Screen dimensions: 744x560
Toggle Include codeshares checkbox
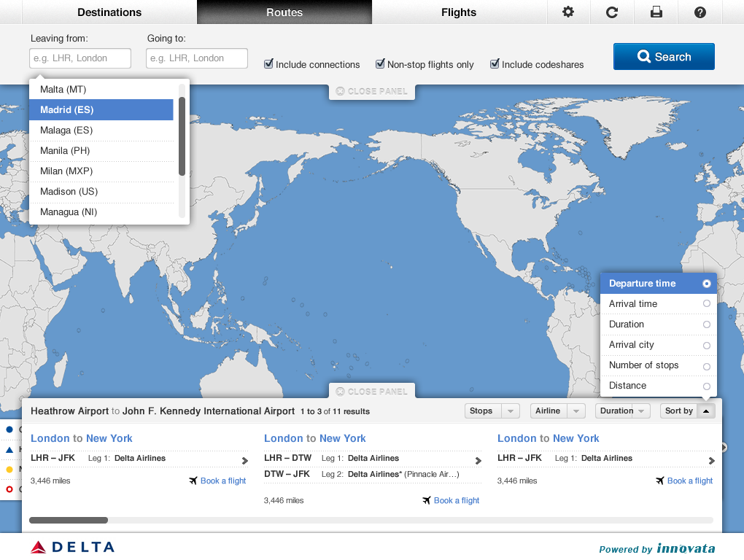pyautogui.click(x=495, y=63)
